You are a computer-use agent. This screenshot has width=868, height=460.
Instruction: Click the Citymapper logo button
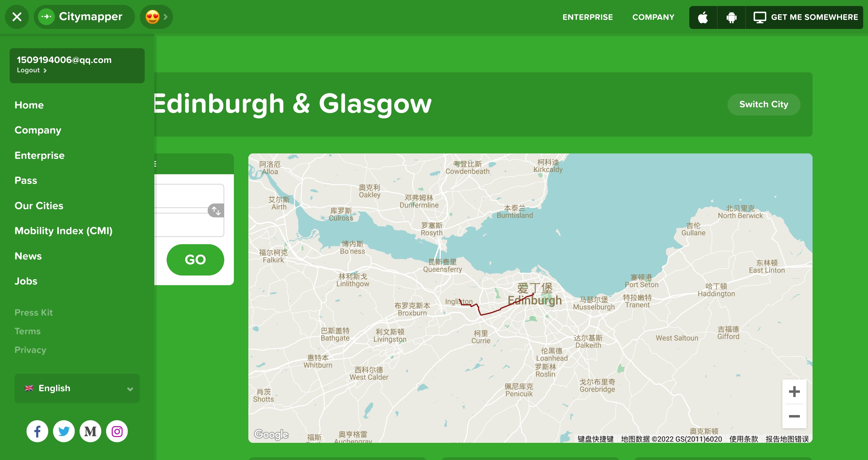click(x=84, y=17)
